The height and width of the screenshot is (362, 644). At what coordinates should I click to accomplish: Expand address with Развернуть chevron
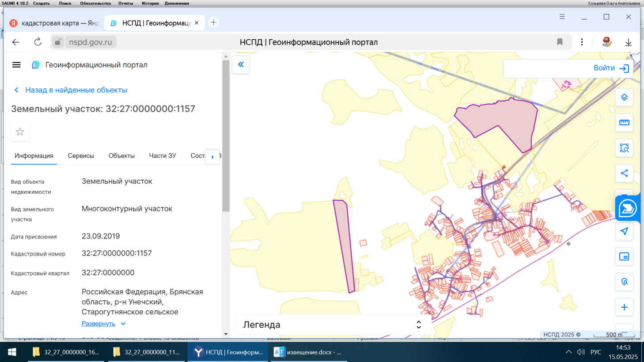123,324
